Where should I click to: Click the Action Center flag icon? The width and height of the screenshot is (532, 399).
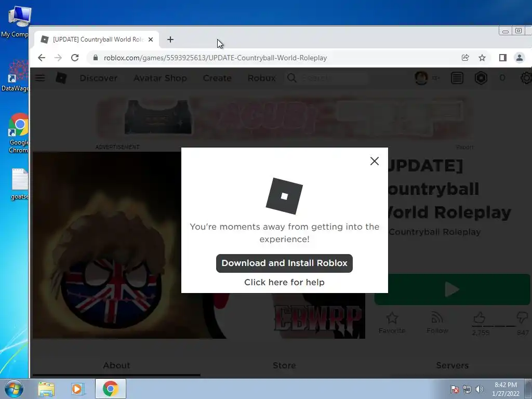point(455,389)
